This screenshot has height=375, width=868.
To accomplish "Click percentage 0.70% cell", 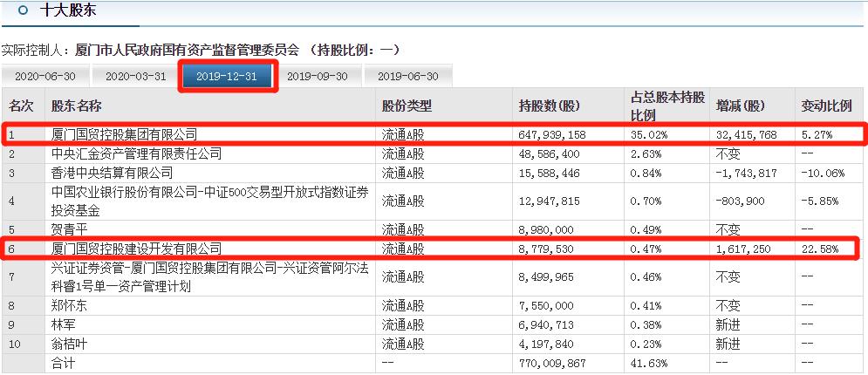I will (646, 201).
